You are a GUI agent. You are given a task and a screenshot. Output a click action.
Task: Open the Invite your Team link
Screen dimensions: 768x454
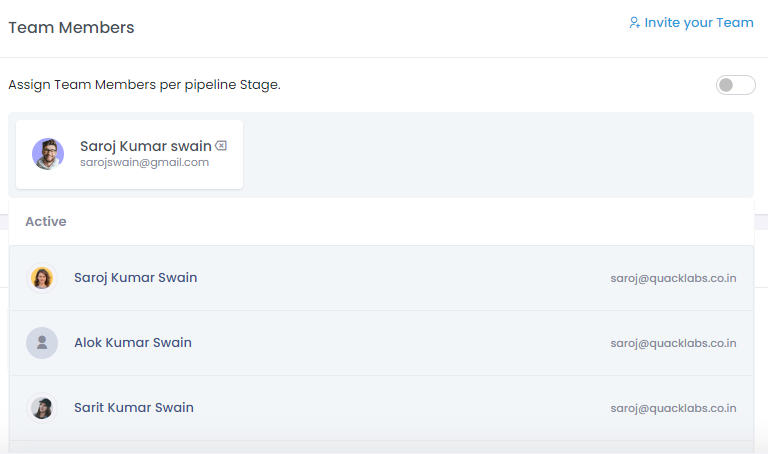click(698, 23)
